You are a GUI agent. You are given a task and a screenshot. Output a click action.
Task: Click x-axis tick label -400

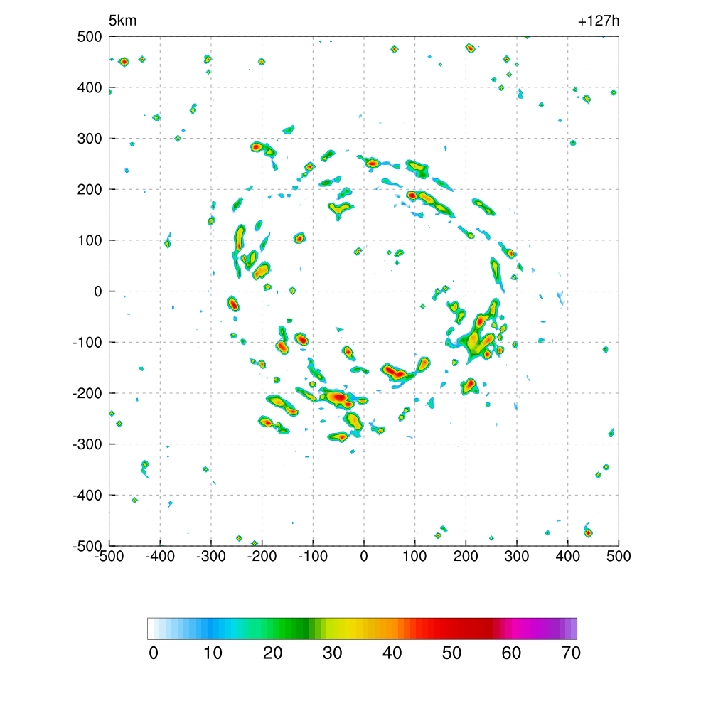point(160,556)
